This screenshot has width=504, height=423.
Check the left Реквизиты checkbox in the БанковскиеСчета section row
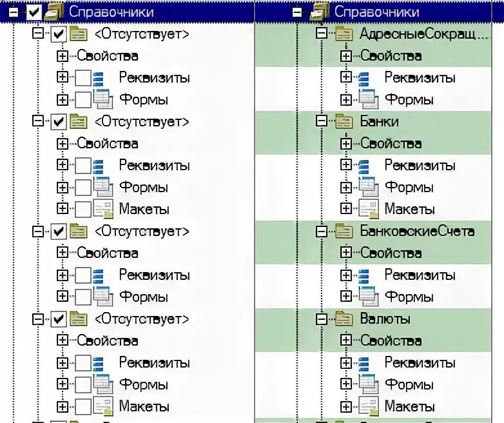(83, 276)
